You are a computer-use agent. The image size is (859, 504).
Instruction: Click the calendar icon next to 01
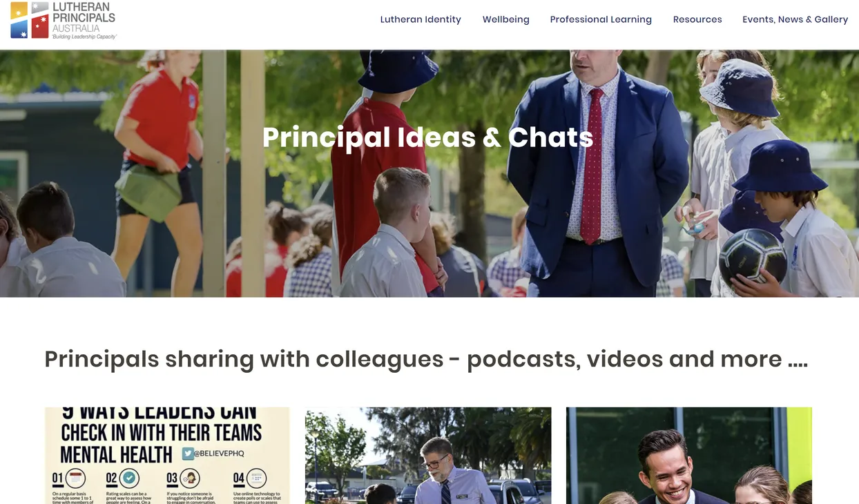[x=77, y=478]
